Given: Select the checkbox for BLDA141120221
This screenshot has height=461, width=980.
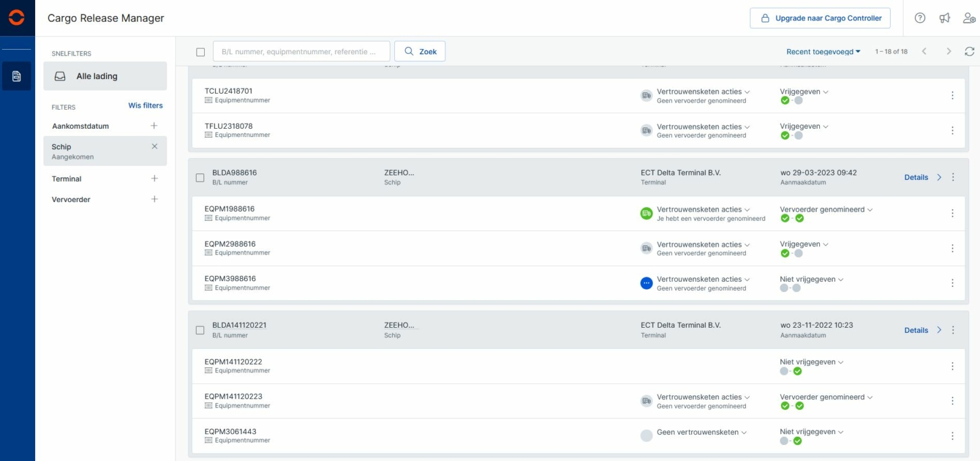Looking at the screenshot, I should point(200,328).
